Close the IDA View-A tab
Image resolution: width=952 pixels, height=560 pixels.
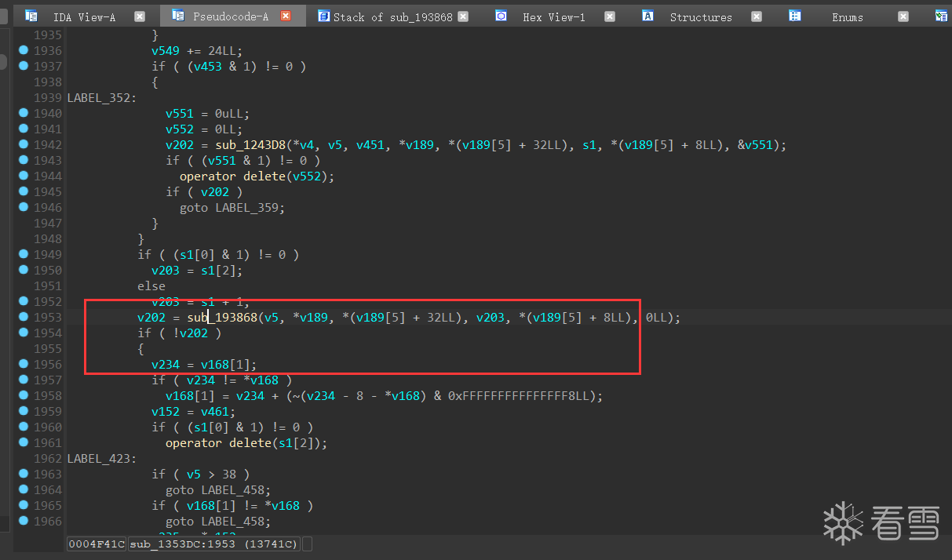click(x=140, y=16)
